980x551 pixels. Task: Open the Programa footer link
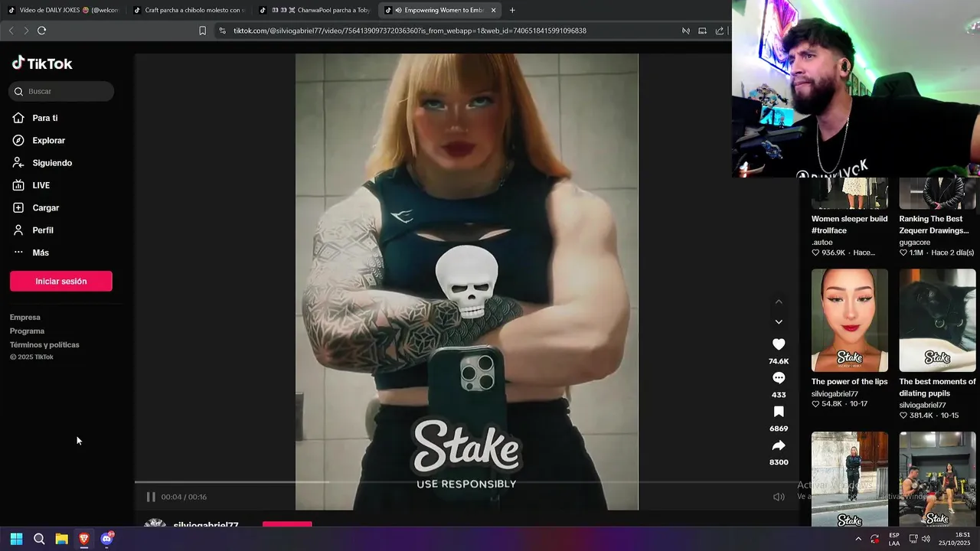coord(27,331)
